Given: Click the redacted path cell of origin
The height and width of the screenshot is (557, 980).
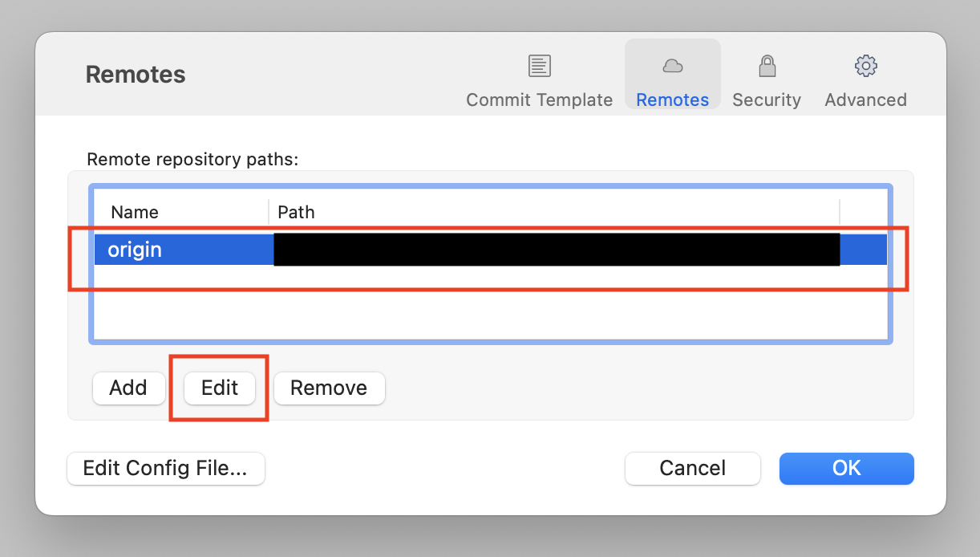Looking at the screenshot, I should 556,250.
